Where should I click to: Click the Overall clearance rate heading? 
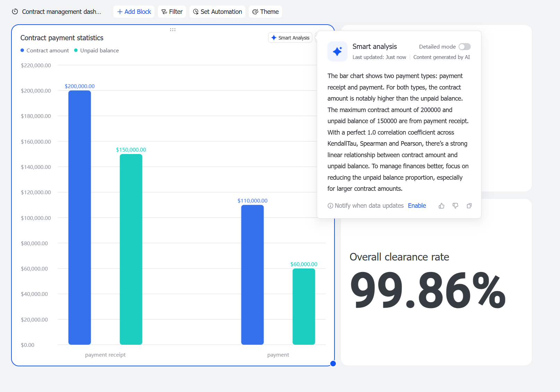[x=399, y=257]
